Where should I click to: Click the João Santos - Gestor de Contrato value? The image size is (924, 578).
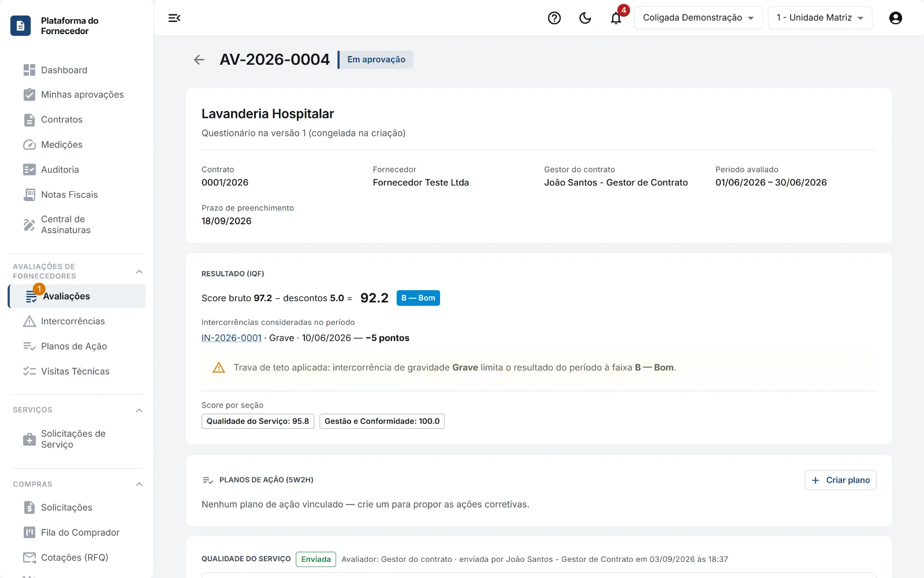pyautogui.click(x=616, y=183)
